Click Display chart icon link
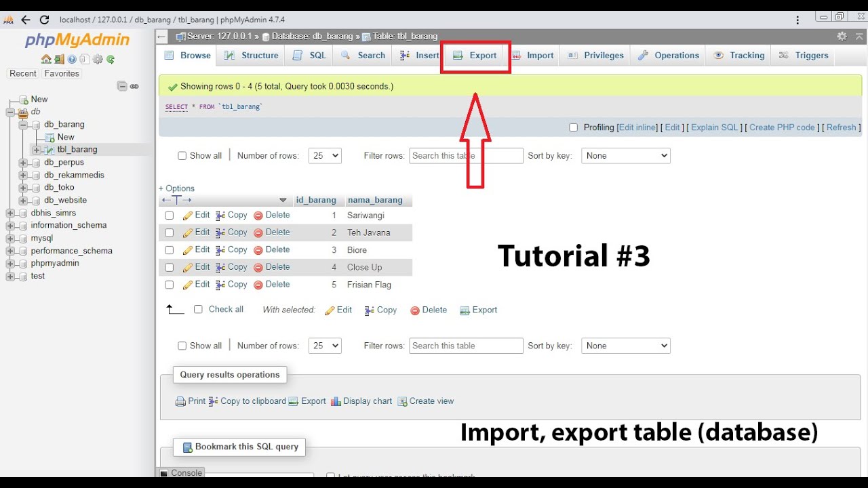Viewport: 868px width, 488px height. tap(361, 401)
